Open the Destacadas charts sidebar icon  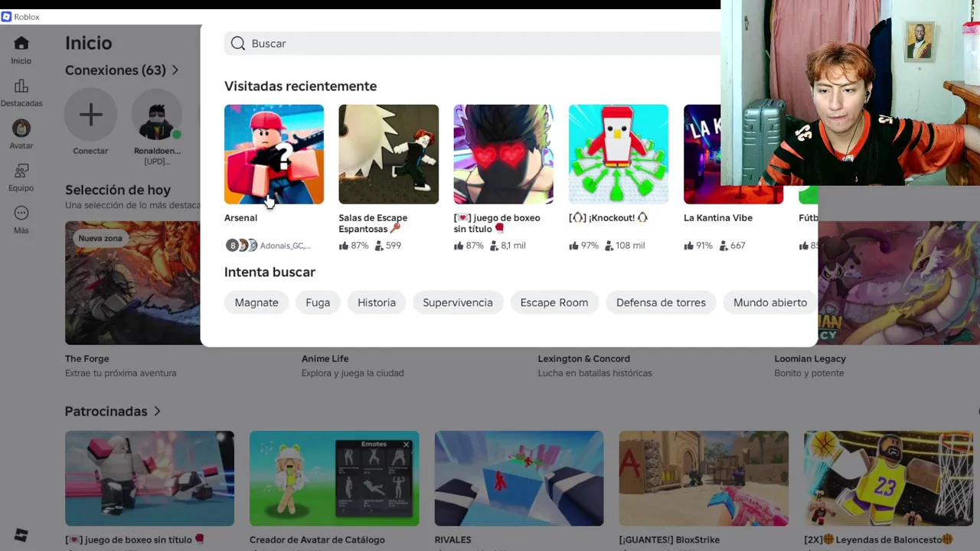21,86
